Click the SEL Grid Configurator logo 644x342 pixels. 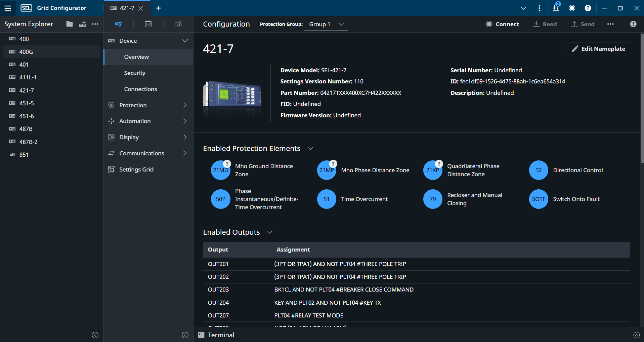[26, 8]
